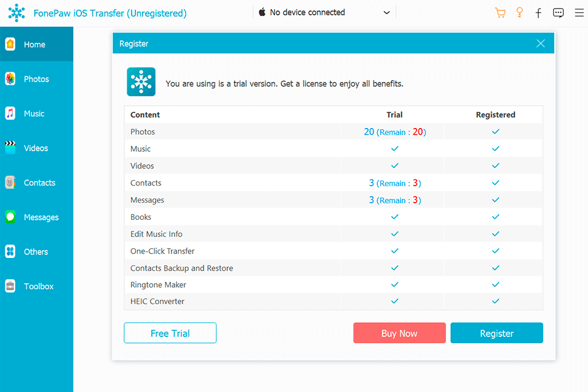Click Buy Now to purchase a license
The image size is (588, 392).
[399, 333]
